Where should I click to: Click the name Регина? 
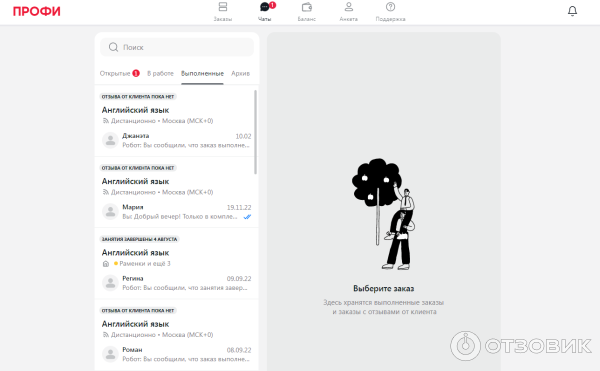pos(132,278)
